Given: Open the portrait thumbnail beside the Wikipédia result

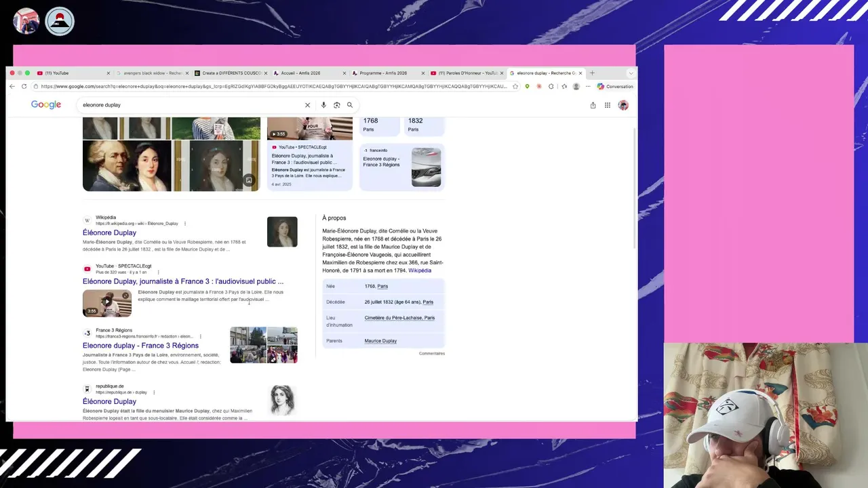Looking at the screenshot, I should 282,232.
